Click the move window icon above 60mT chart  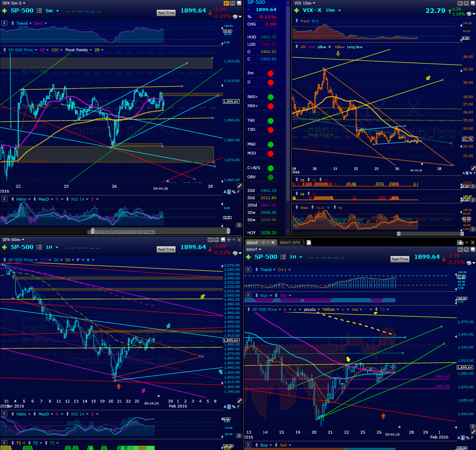[460, 242]
